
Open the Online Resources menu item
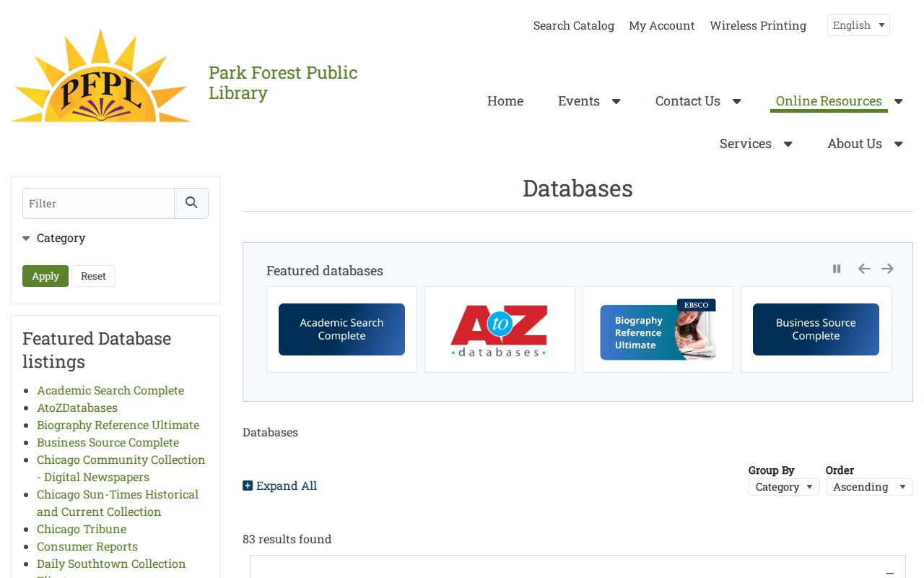click(x=829, y=101)
